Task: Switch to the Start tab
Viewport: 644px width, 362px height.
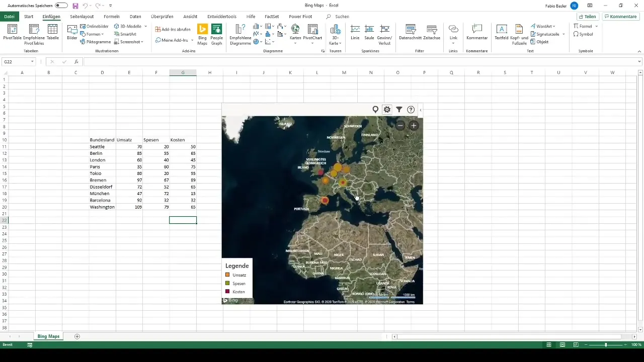Action: [29, 17]
